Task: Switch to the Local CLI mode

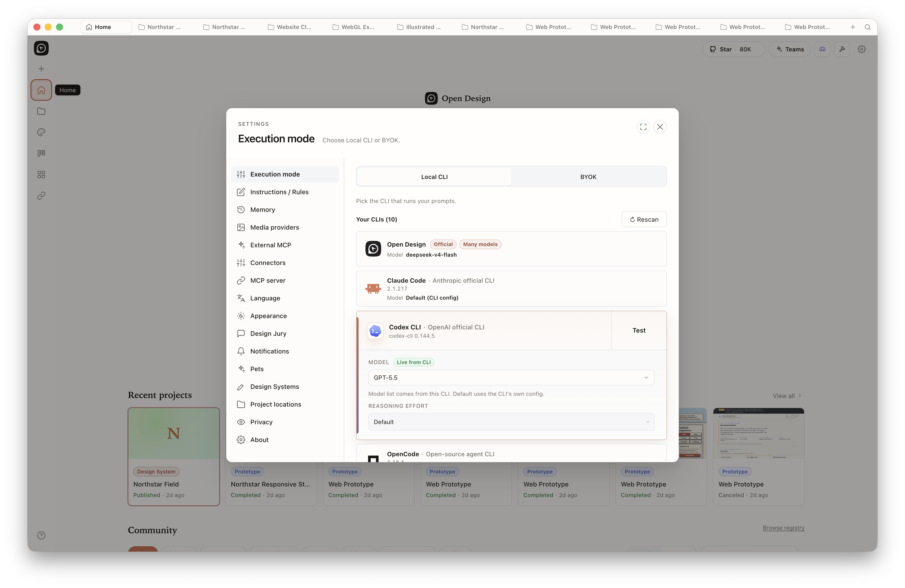Action: (x=434, y=177)
